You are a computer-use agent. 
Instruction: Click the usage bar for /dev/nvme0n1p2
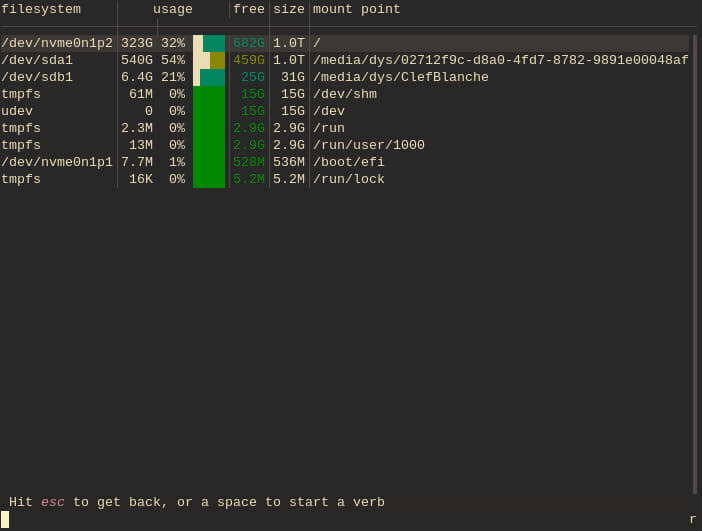[209, 43]
